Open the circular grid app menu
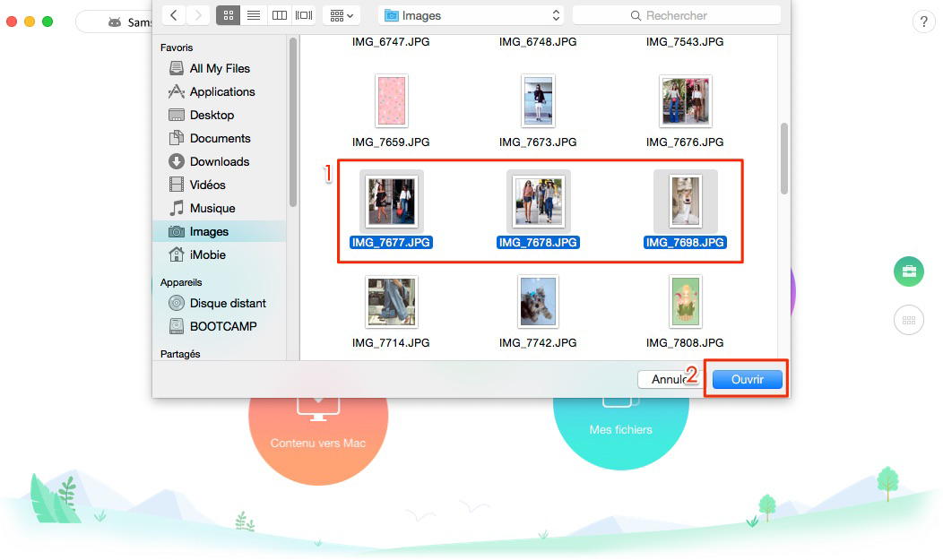The height and width of the screenshot is (560, 943). [x=909, y=320]
